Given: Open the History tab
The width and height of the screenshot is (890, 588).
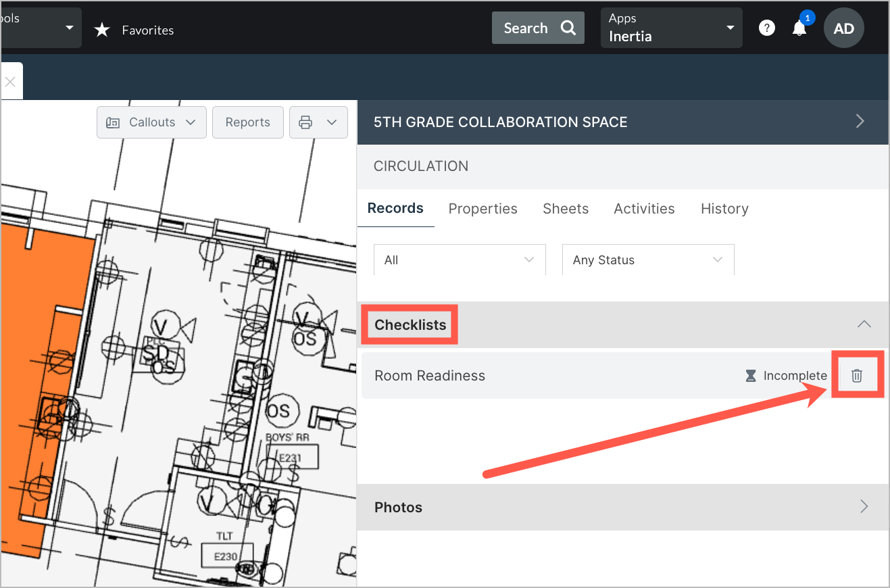Looking at the screenshot, I should (724, 208).
